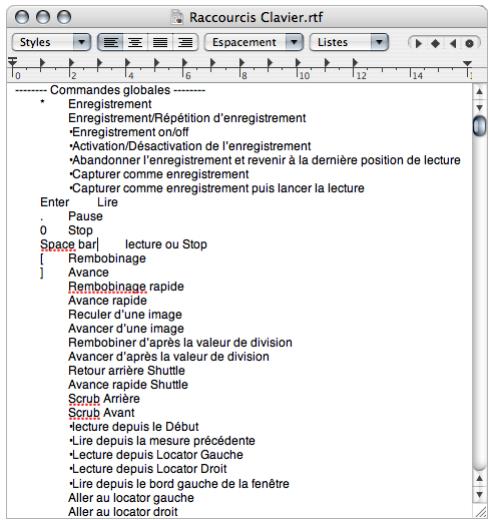This screenshot has height=520, width=490.
Task: Click the tab stop at ruler position 6
Action: point(184,63)
